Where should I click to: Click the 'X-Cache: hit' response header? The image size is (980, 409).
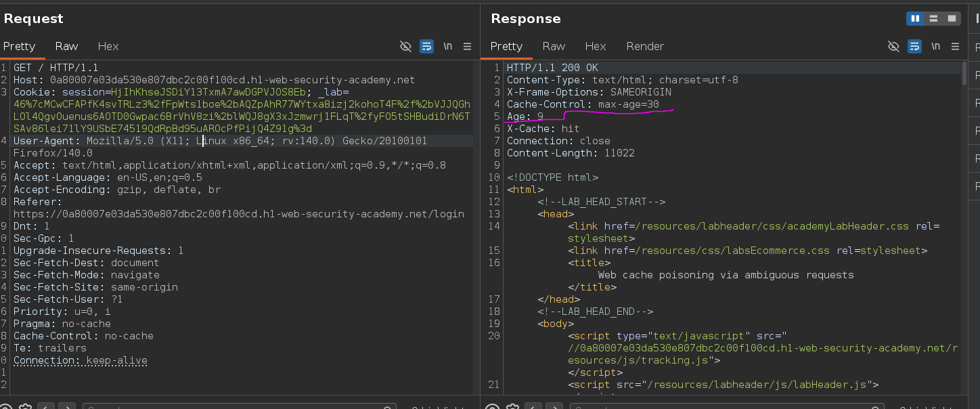[x=543, y=129]
